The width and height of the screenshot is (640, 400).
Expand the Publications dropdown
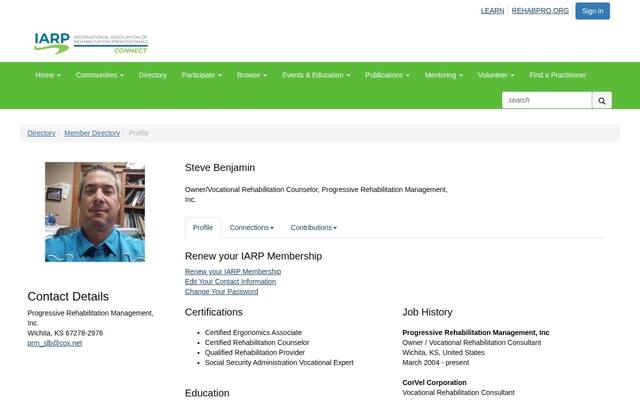[387, 75]
